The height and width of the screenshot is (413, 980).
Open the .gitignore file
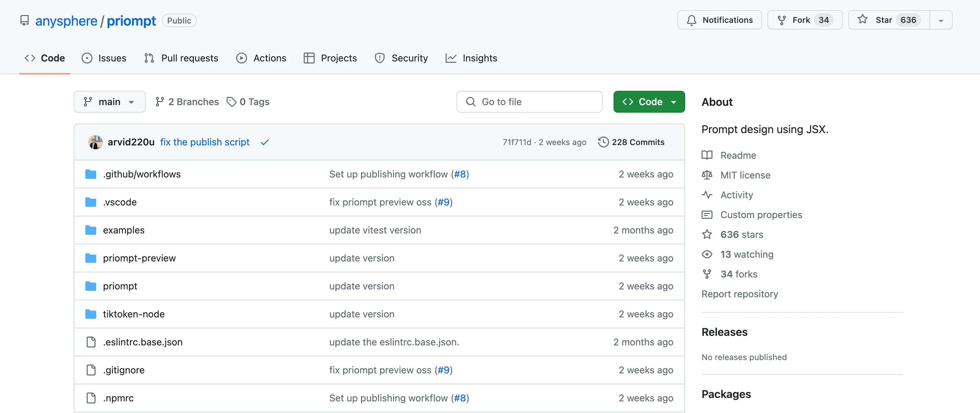[124, 370]
